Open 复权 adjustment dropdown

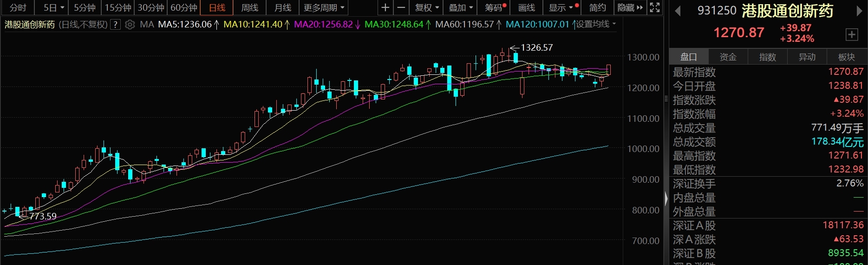[x=426, y=7]
